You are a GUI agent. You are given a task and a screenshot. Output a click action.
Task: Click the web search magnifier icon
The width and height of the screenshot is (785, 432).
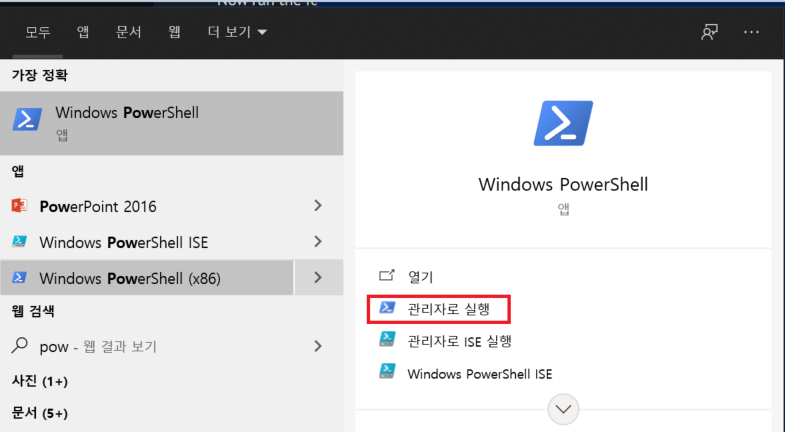coord(19,345)
